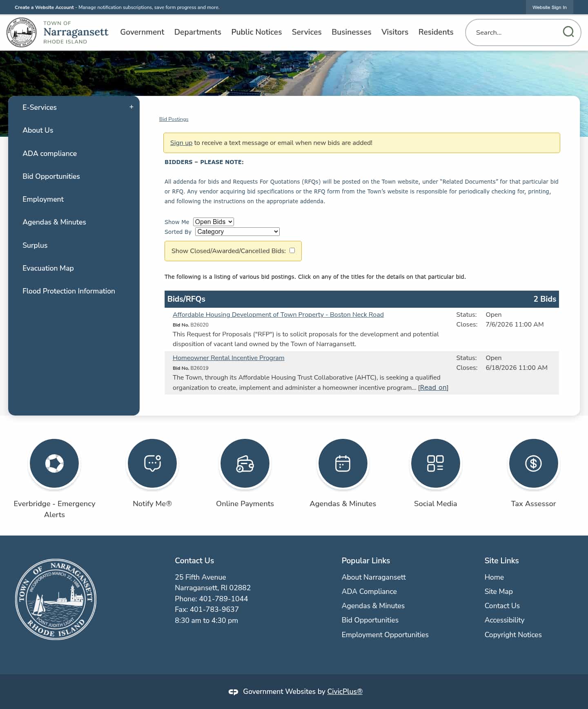Click Site Map footer link

pyautogui.click(x=499, y=591)
